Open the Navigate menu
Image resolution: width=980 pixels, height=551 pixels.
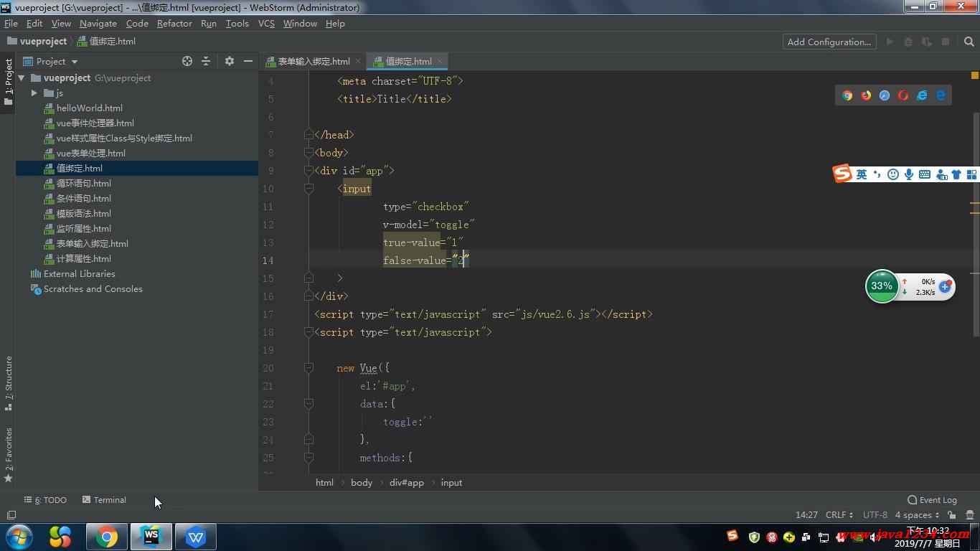[98, 23]
